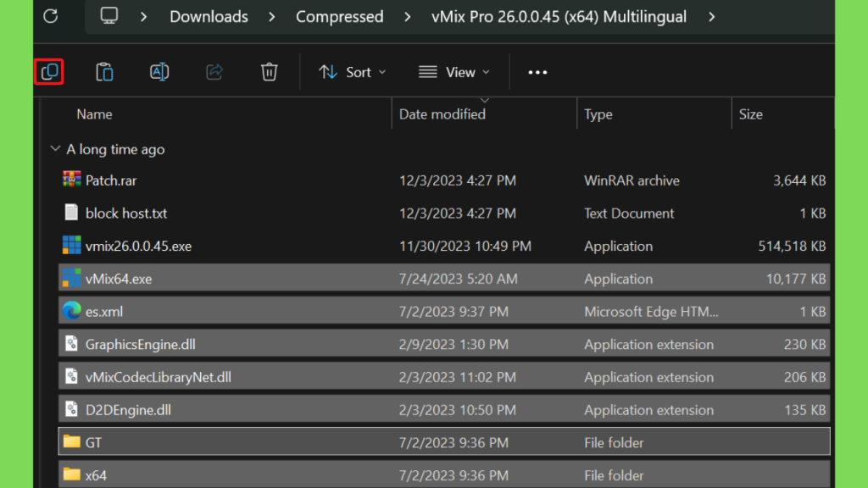This screenshot has width=868, height=488.
Task: Expand the chevron after Downloads breadcrumb
Action: coord(272,17)
